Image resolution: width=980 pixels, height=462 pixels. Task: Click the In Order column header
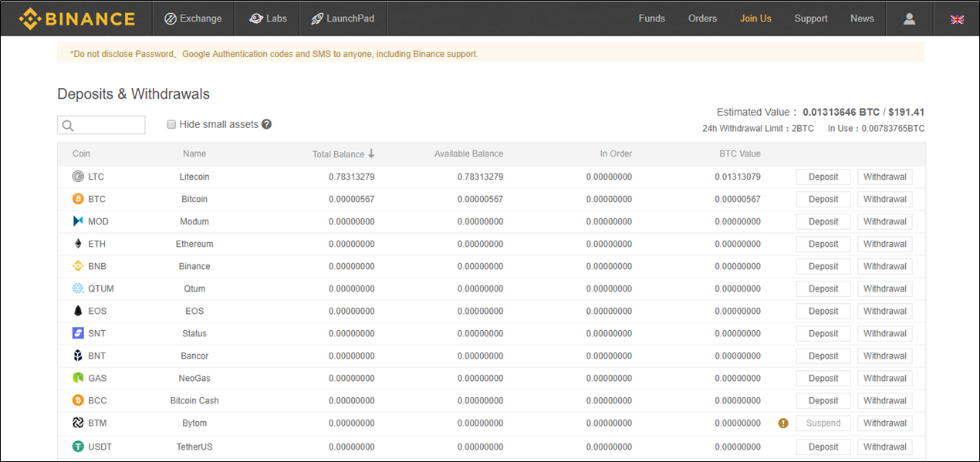click(x=616, y=153)
